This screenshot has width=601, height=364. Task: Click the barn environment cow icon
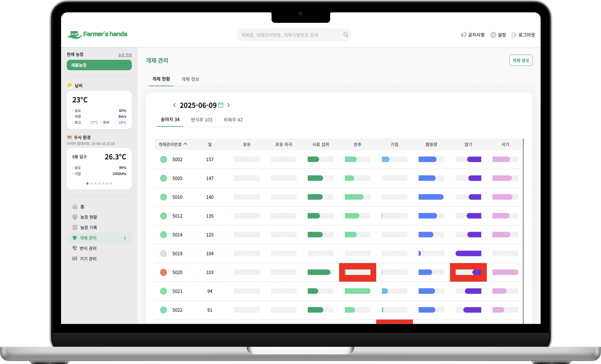point(69,137)
